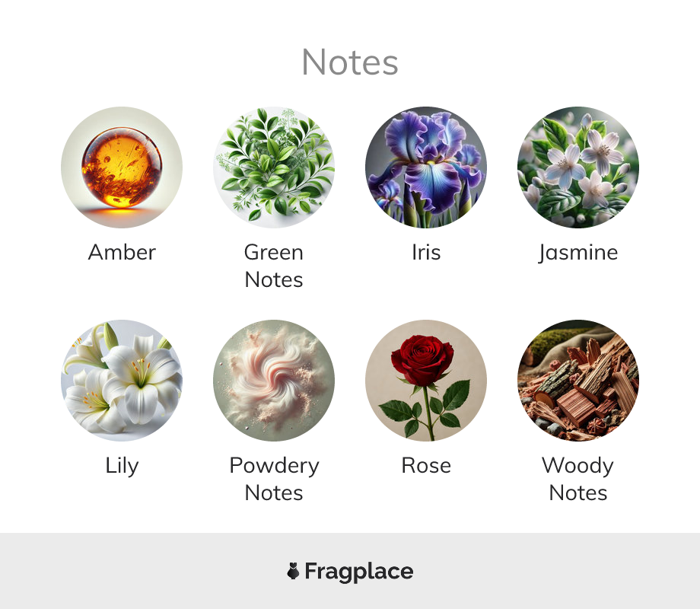Click the red Rose image
700x609 pixels.
[x=426, y=380]
